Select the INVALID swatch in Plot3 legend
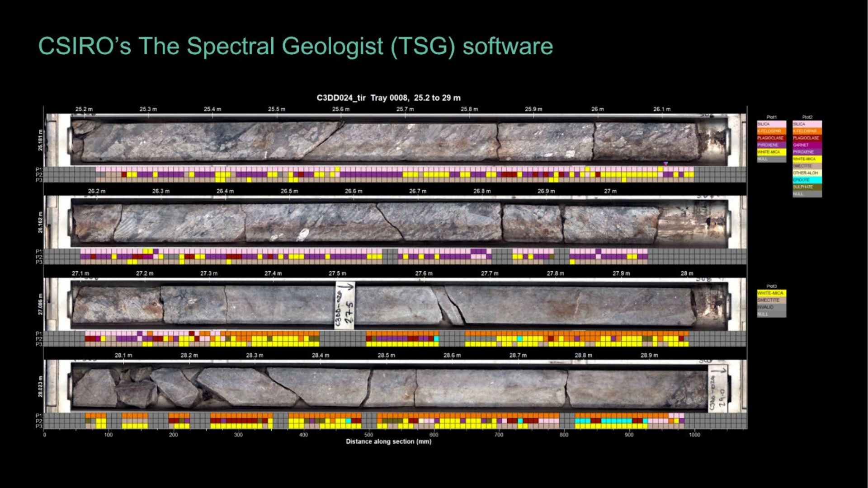This screenshot has height=488, width=868. [771, 307]
